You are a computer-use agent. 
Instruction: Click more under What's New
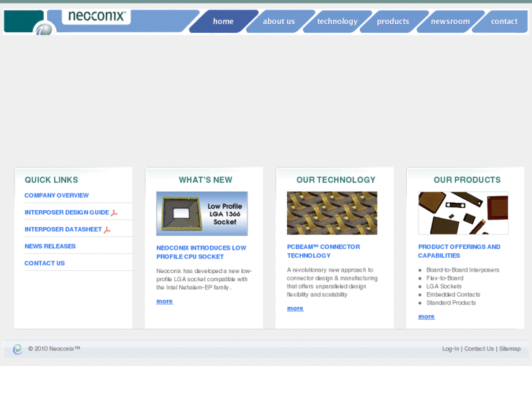pyautogui.click(x=165, y=301)
